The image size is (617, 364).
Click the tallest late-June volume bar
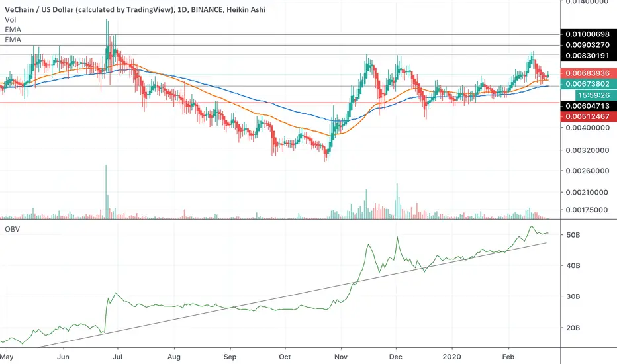[106, 192]
